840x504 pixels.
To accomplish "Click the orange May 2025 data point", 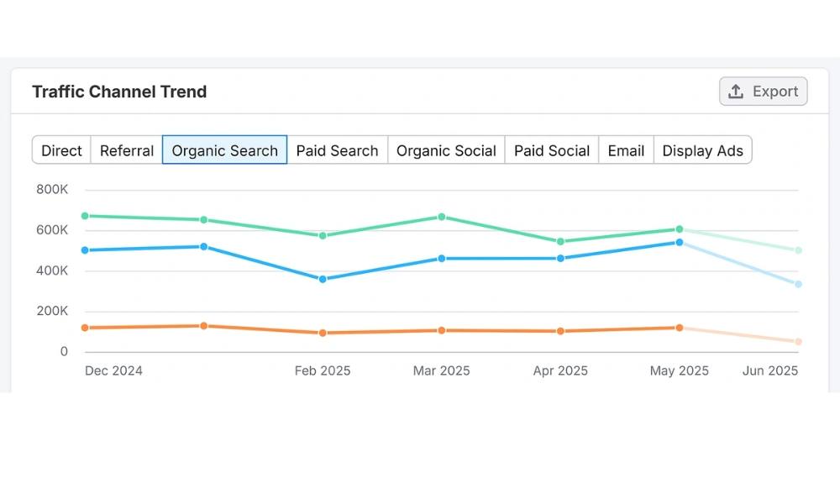I will click(679, 327).
